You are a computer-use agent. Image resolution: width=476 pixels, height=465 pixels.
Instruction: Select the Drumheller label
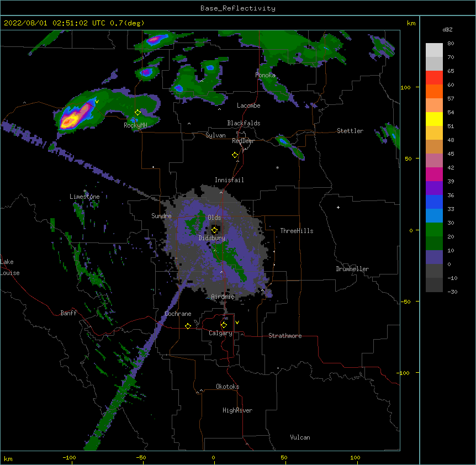click(352, 269)
